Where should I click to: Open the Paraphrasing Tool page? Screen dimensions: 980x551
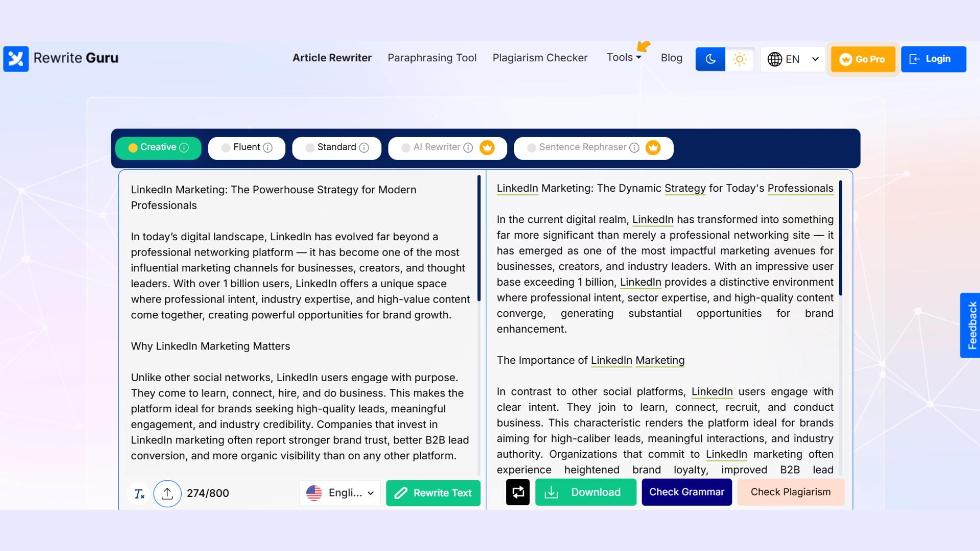432,58
